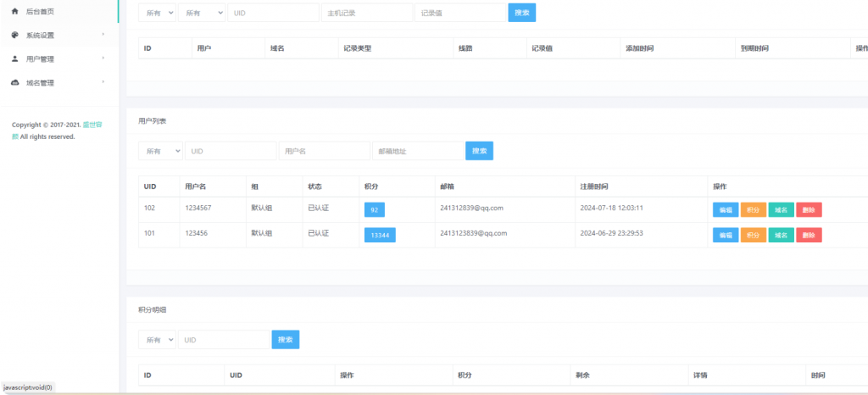
Task: Expand the 域名管理 submenu arrow
Action: (x=103, y=82)
